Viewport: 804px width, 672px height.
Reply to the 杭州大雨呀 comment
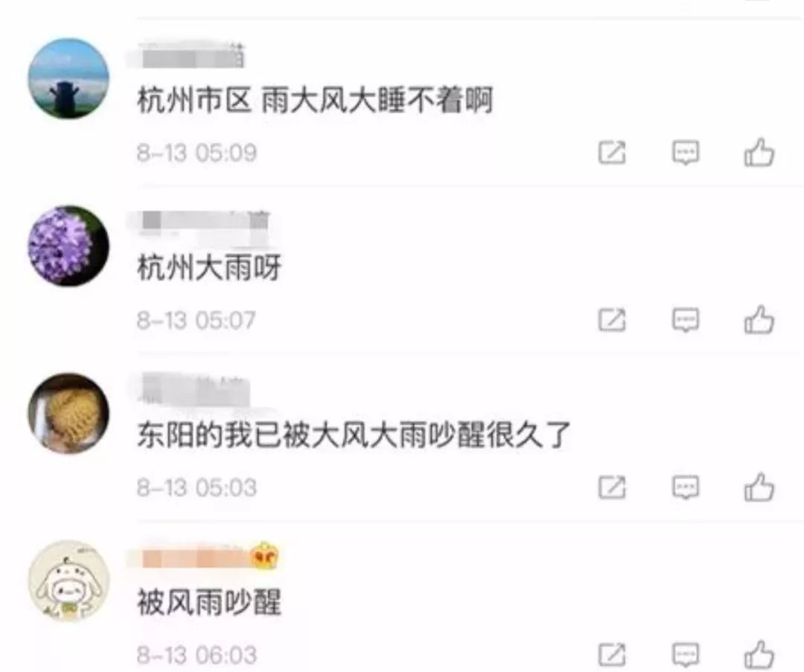coord(686,320)
